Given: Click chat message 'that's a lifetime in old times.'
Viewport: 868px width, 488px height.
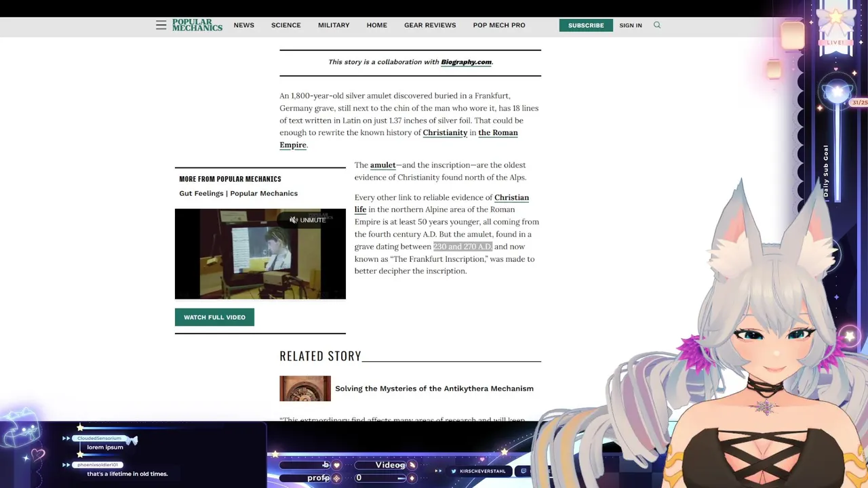Looking at the screenshot, I should click(x=127, y=474).
